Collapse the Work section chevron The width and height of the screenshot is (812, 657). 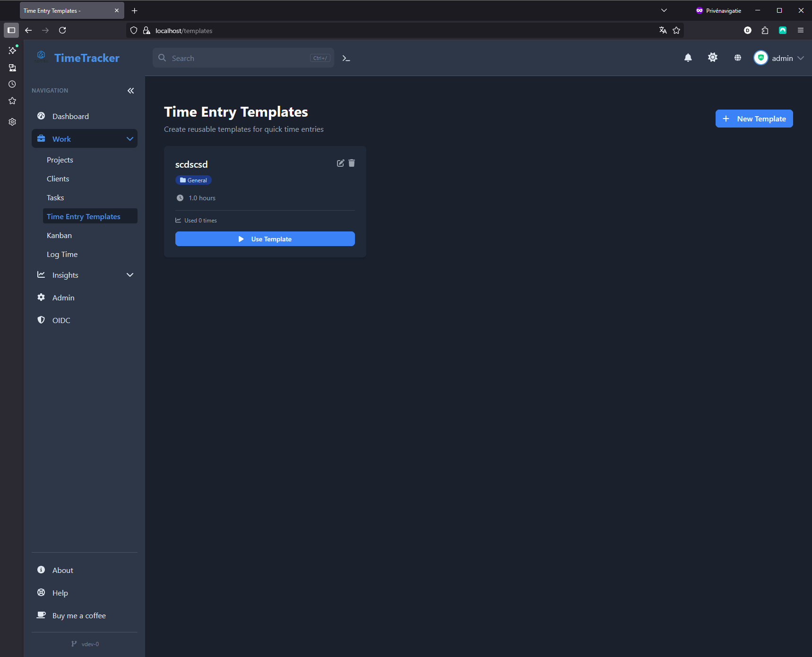pyautogui.click(x=130, y=138)
